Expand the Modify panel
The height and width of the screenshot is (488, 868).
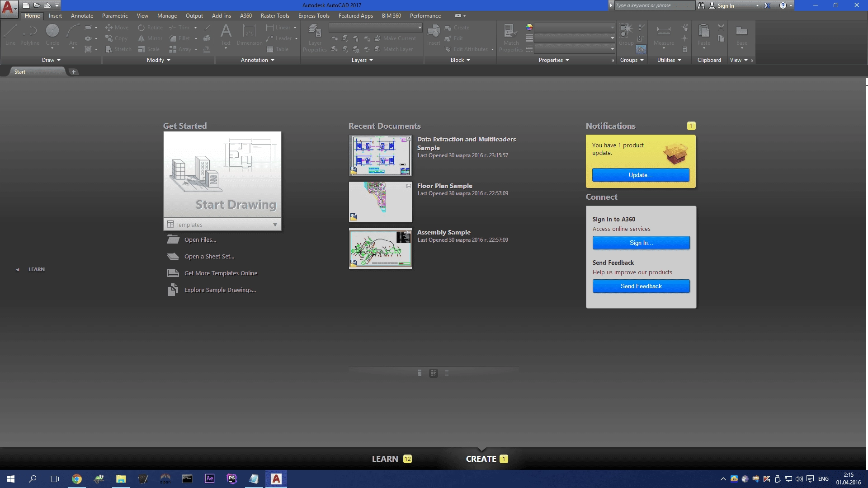(x=159, y=60)
